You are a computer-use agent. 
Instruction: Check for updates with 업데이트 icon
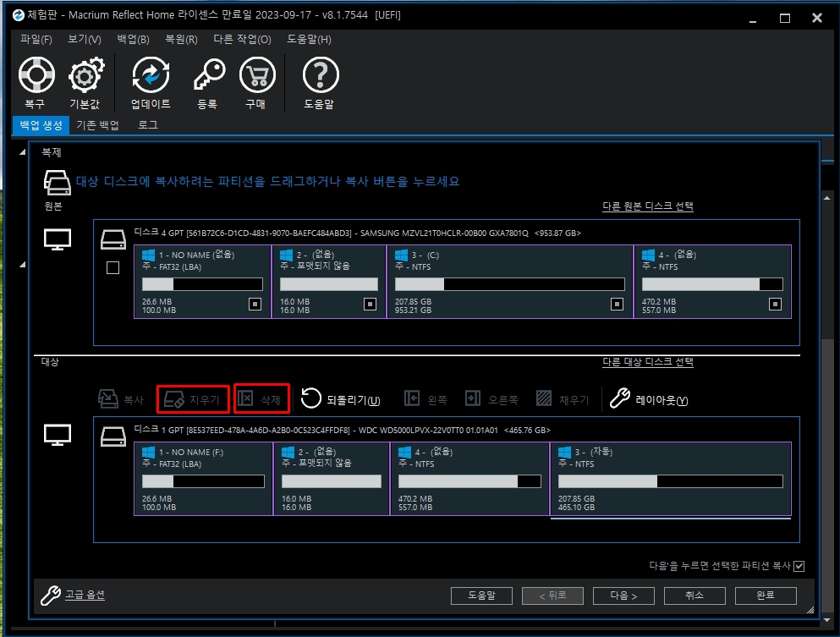[x=151, y=75]
